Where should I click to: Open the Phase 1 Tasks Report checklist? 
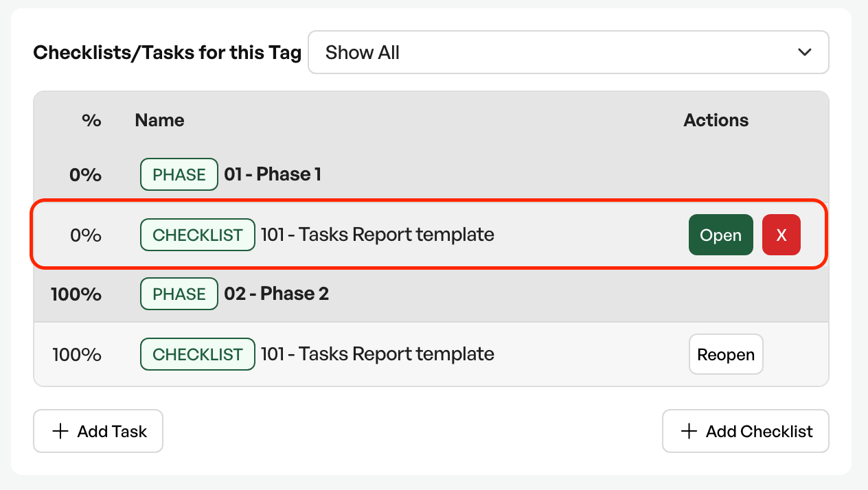coord(720,235)
